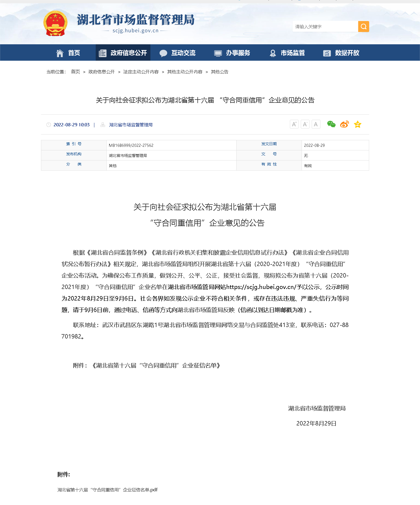Screen dimensions: 420x505
Task: Click the national emblem logo
Action: 55,24
